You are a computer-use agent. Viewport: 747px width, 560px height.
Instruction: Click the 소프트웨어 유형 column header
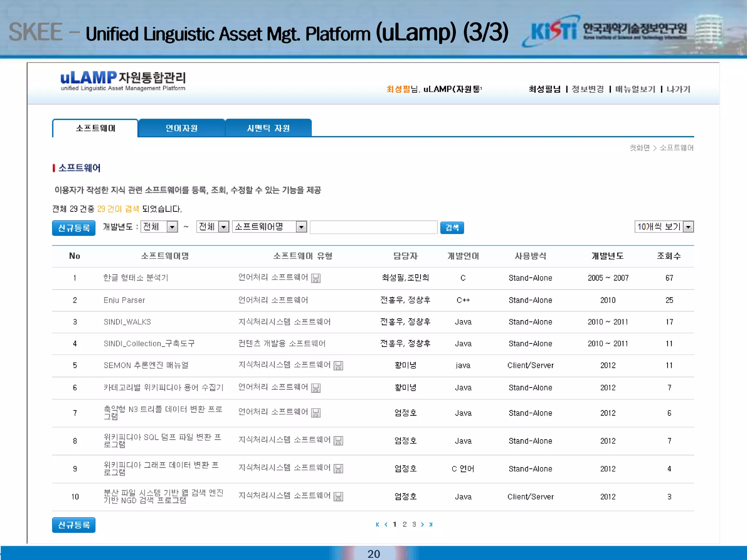[x=303, y=256]
